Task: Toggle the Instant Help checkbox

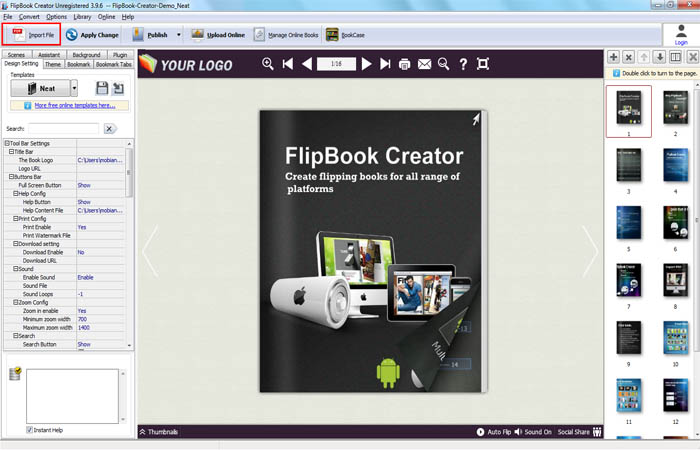Action: tap(29, 430)
